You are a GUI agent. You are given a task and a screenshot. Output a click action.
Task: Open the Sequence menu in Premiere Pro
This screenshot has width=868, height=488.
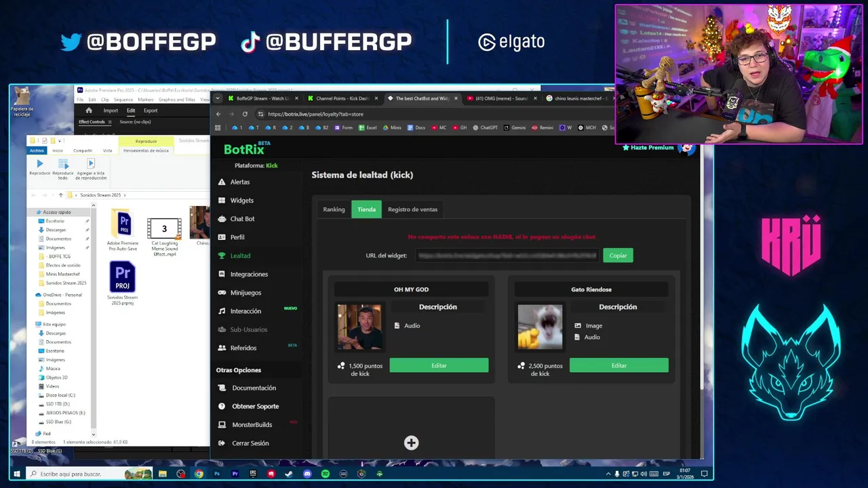coord(123,100)
